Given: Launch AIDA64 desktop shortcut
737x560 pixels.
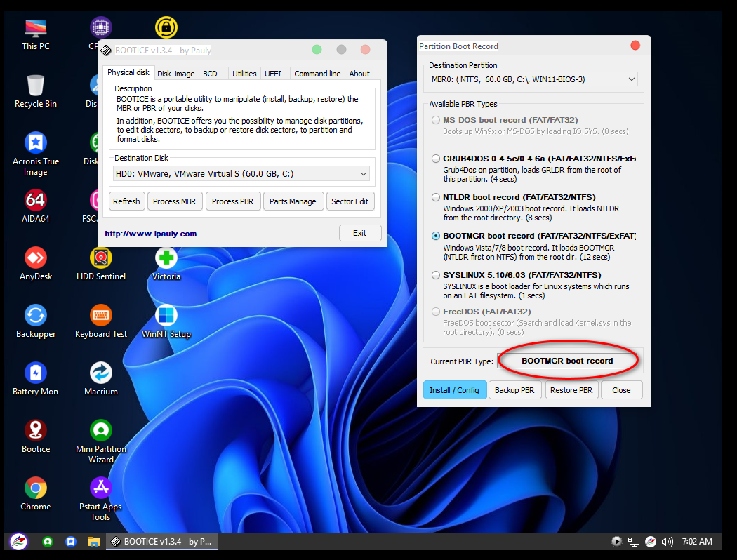Looking at the screenshot, I should click(36, 206).
